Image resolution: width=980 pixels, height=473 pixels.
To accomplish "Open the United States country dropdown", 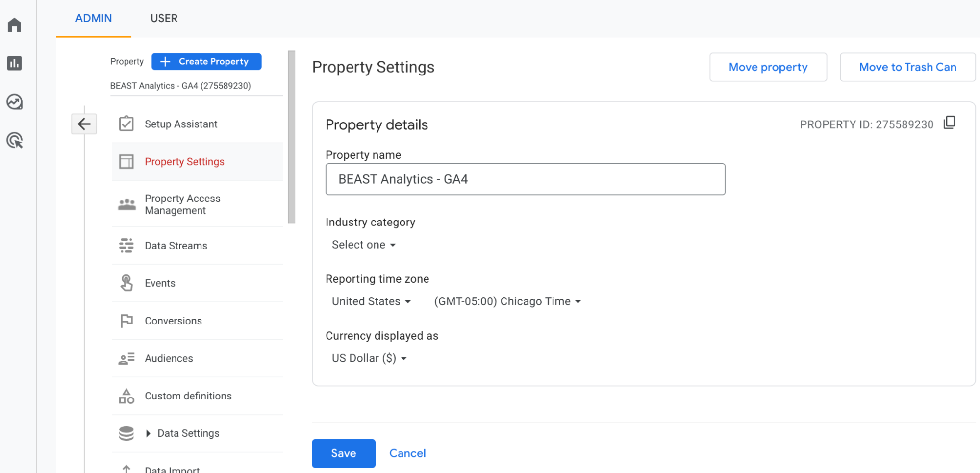I will tap(371, 301).
